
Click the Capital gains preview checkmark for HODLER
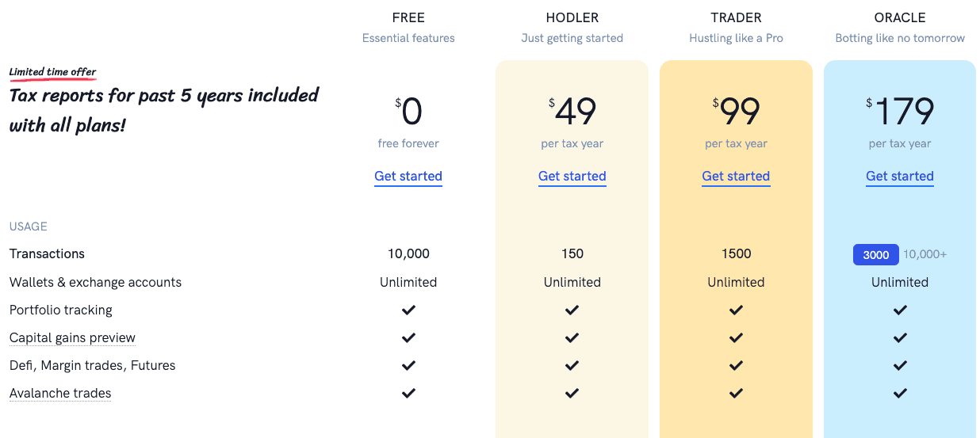click(x=572, y=337)
